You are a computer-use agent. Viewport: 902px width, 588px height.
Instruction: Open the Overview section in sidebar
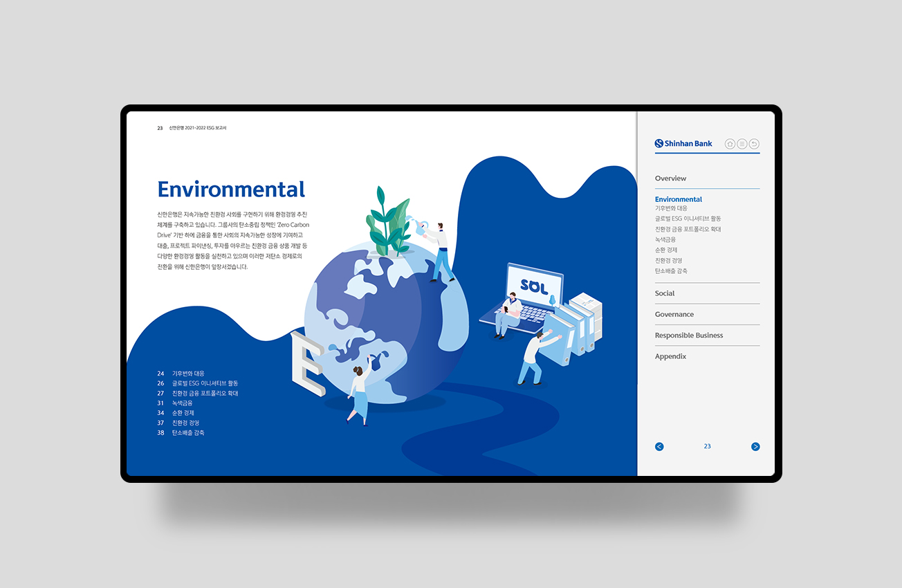[x=671, y=178]
